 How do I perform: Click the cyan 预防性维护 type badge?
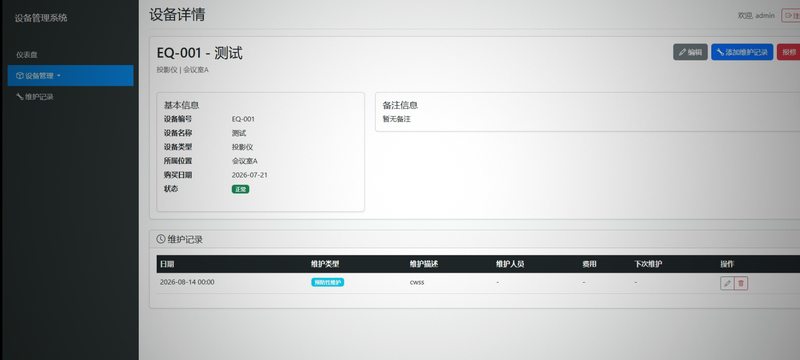point(328,282)
